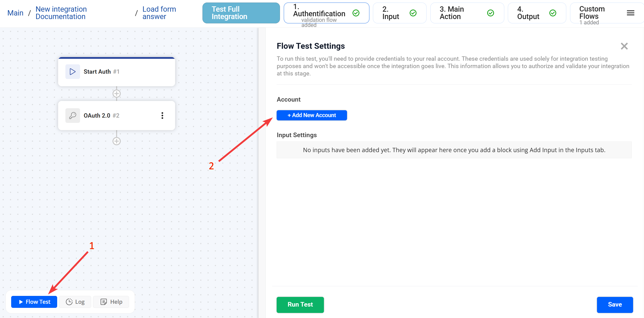Image resolution: width=644 pixels, height=318 pixels.
Task: Click the OAuth 2.0 key icon
Action: coord(73,116)
